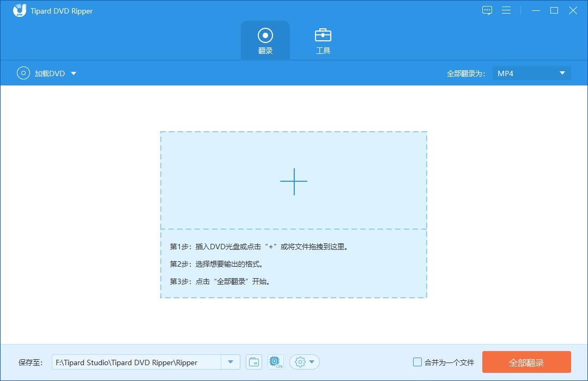Open the gear settings dropdown
588x381 pixels.
pyautogui.click(x=305, y=362)
